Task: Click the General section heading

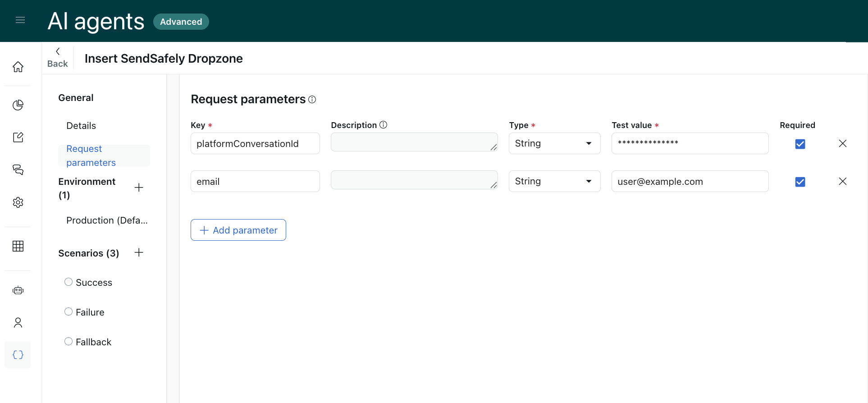Action: click(x=76, y=98)
